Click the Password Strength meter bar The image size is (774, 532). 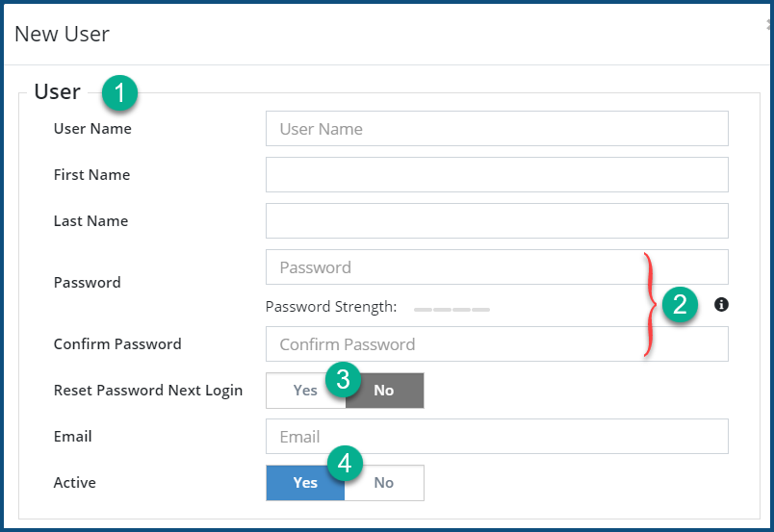tap(451, 310)
